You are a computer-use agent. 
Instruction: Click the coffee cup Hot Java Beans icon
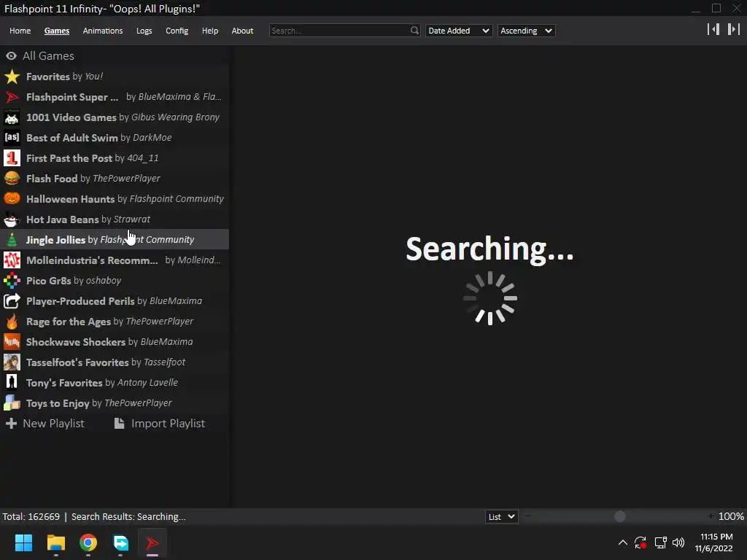coord(12,219)
